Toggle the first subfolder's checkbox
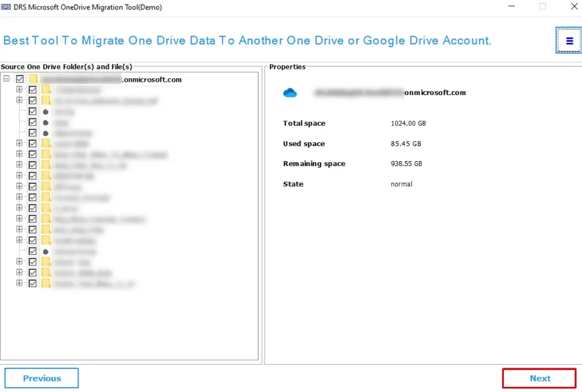This screenshot has width=582, height=392. tap(33, 90)
